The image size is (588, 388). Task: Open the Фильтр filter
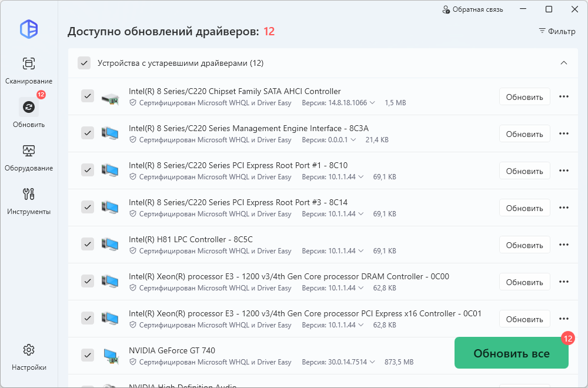pyautogui.click(x=557, y=31)
